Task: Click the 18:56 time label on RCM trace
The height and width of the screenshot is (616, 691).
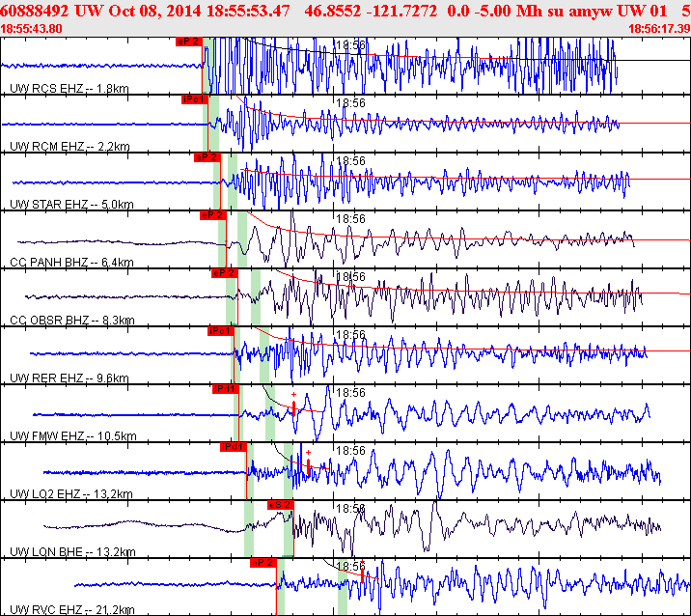Action: 350,103
